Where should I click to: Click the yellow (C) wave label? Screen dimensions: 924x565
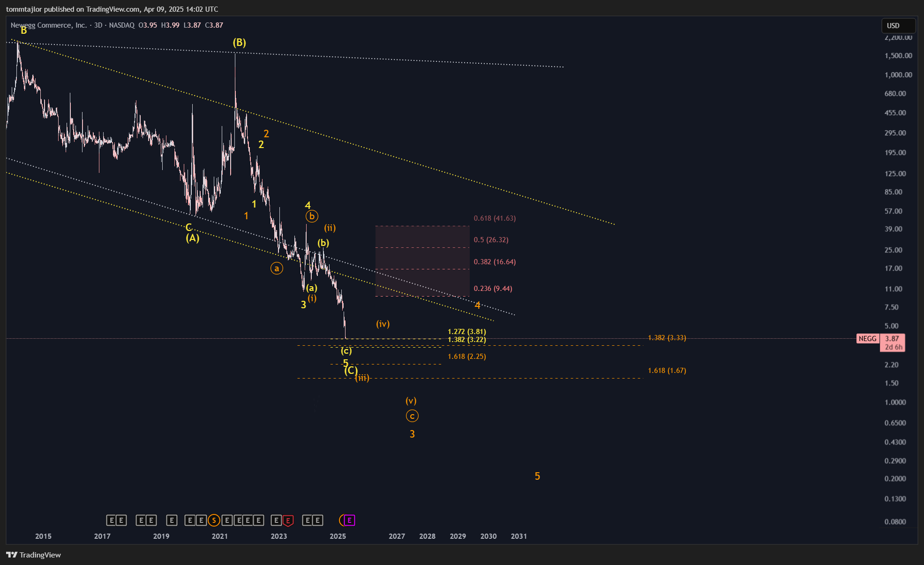(x=351, y=371)
